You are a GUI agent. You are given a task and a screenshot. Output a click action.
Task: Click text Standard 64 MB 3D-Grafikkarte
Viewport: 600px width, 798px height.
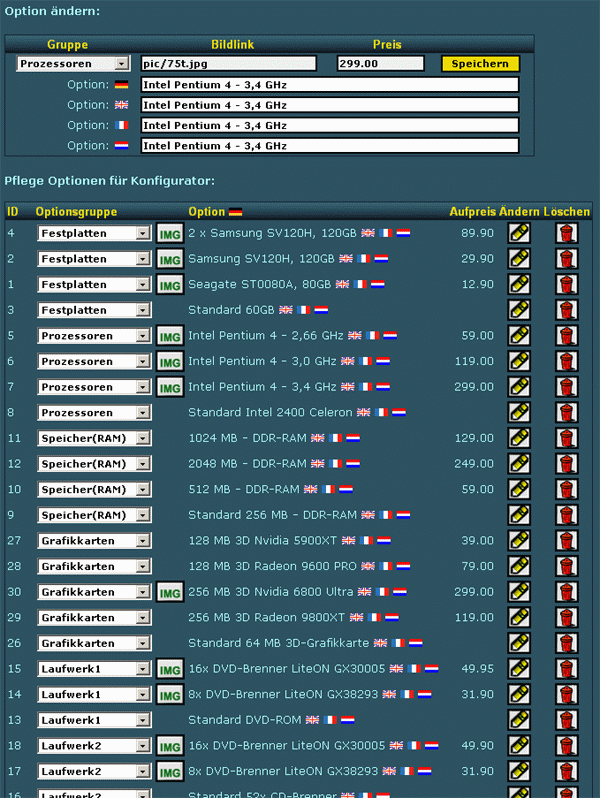pyautogui.click(x=278, y=643)
